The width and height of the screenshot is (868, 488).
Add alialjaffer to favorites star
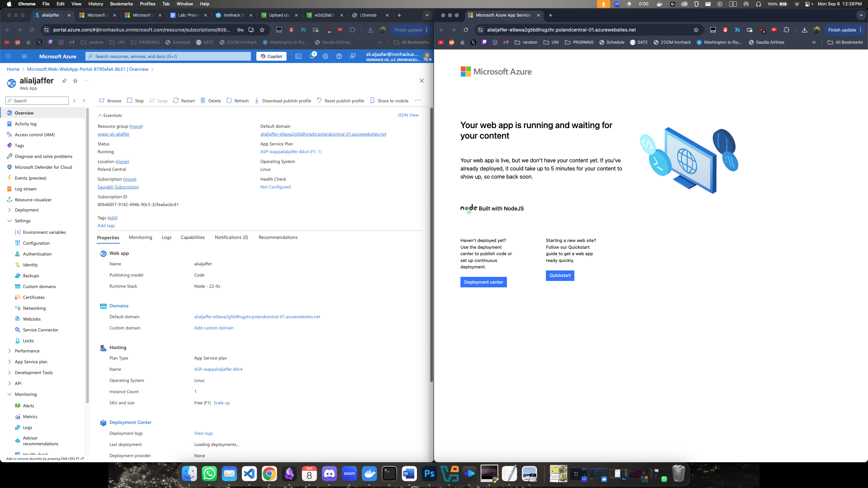pyautogui.click(x=75, y=81)
